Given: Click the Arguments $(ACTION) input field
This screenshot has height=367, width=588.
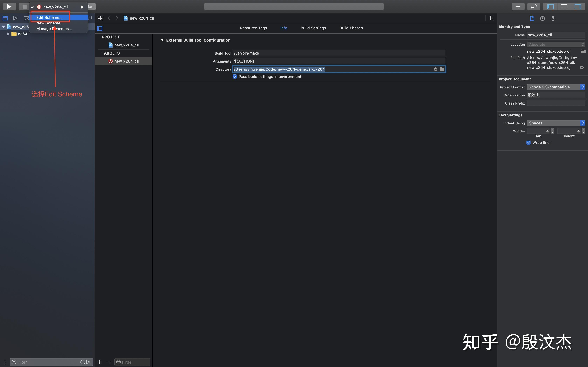Looking at the screenshot, I should coord(339,61).
